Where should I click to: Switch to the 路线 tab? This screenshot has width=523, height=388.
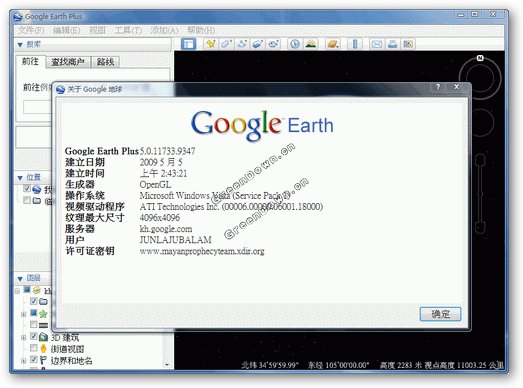(x=105, y=62)
